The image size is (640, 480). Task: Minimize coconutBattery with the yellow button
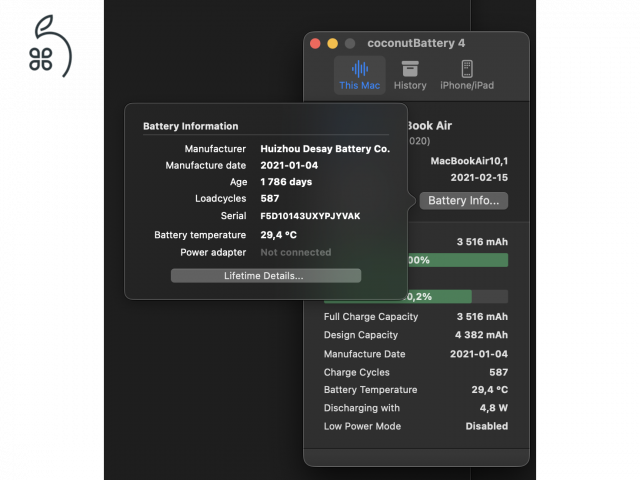point(333,43)
